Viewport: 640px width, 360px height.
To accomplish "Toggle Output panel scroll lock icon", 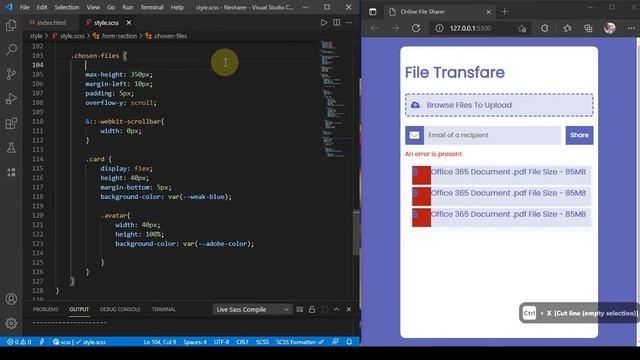I will click(x=312, y=309).
